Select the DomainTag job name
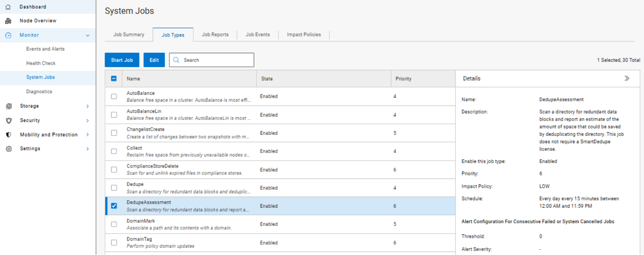Screen dimensions: 644x255 pos(139,239)
